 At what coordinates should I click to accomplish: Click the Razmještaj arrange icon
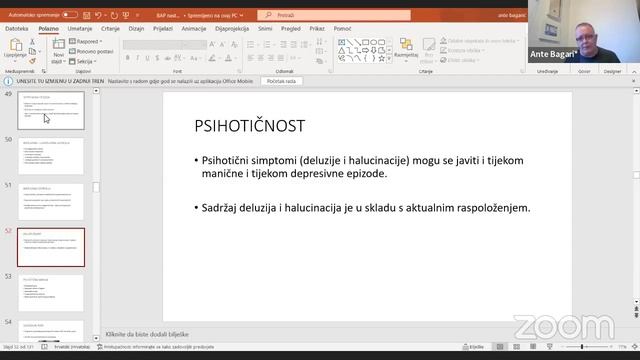pyautogui.click(x=406, y=45)
